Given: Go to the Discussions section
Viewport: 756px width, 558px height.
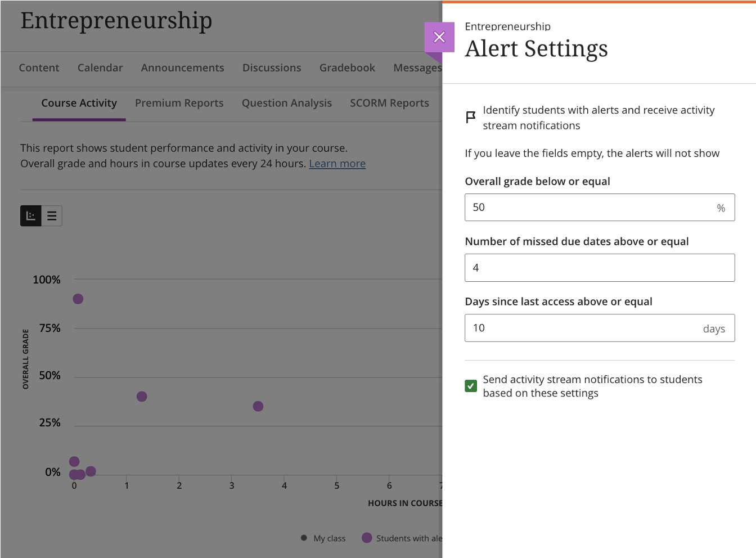Looking at the screenshot, I should pos(272,67).
